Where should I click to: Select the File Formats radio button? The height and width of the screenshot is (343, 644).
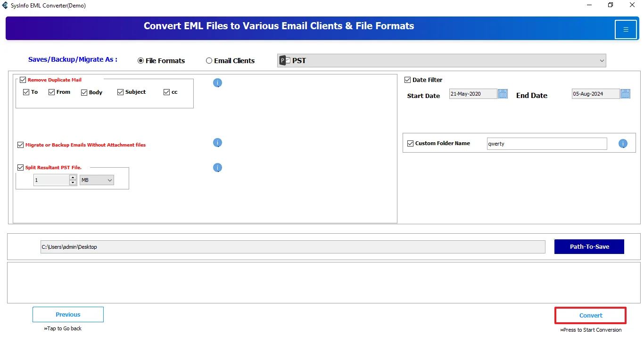[x=140, y=61]
